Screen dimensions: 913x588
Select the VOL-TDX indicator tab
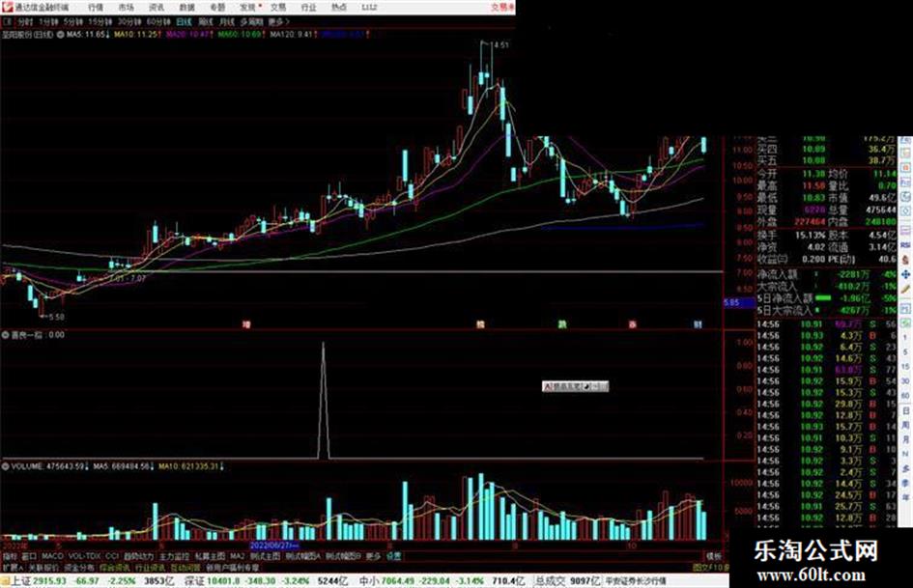coord(84,556)
